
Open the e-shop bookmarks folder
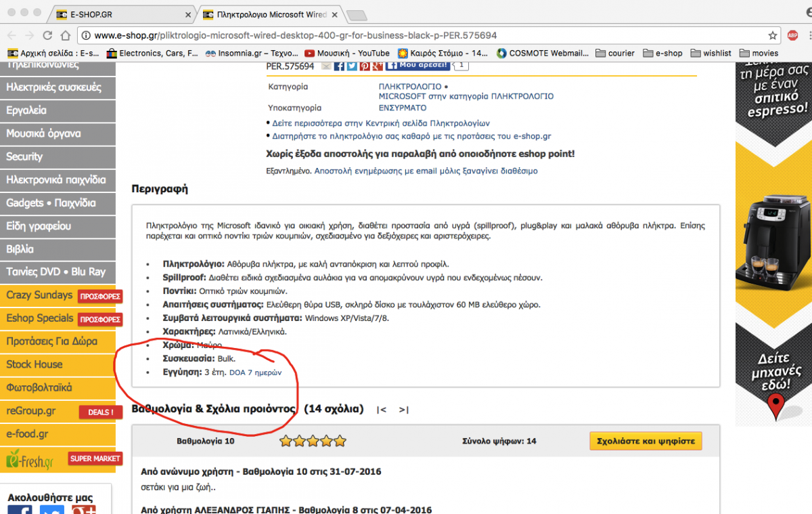pyautogui.click(x=662, y=53)
